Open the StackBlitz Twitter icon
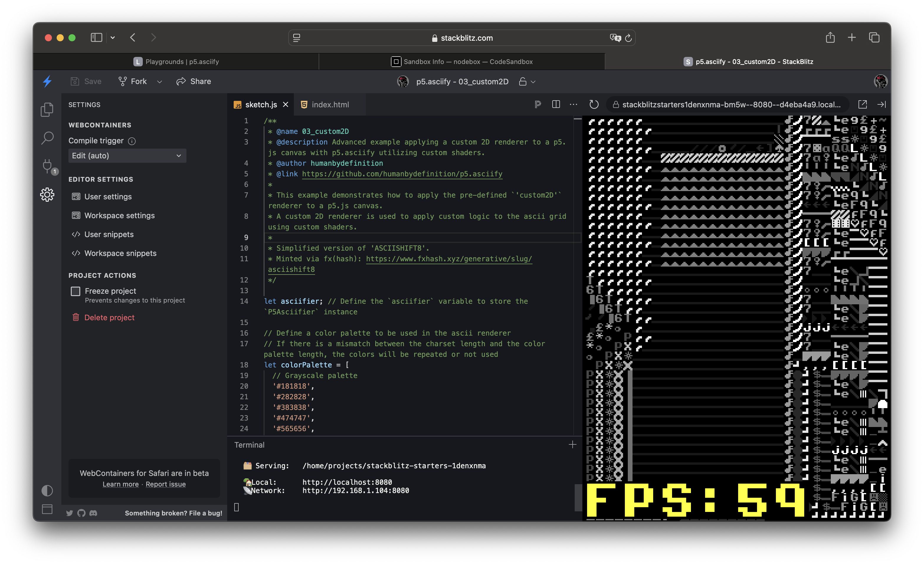Screen dimensions: 924x565 pos(69,513)
